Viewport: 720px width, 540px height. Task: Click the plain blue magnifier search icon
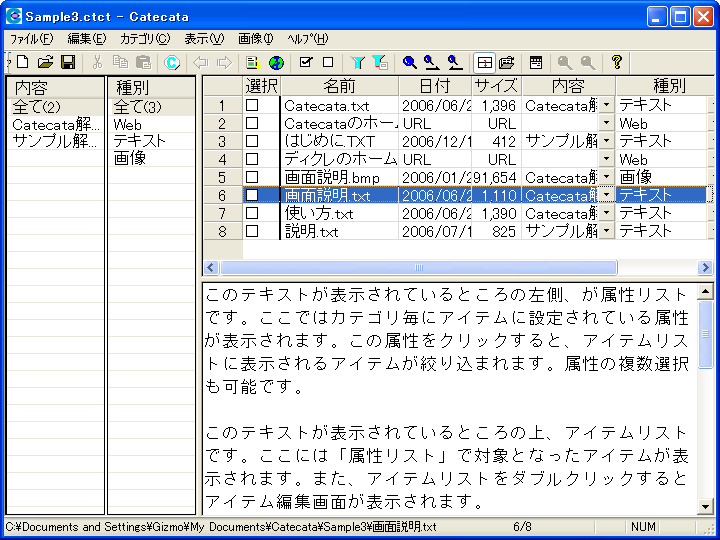(x=410, y=62)
